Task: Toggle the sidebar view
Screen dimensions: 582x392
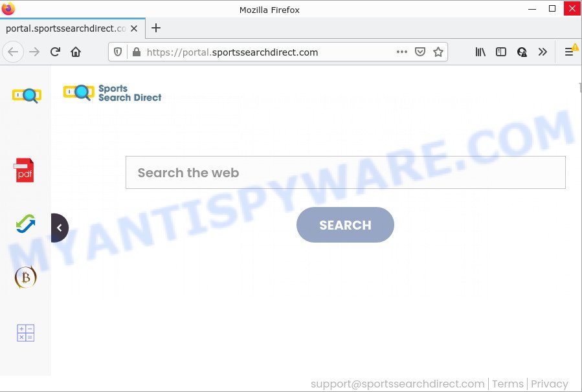Action: tap(500, 52)
